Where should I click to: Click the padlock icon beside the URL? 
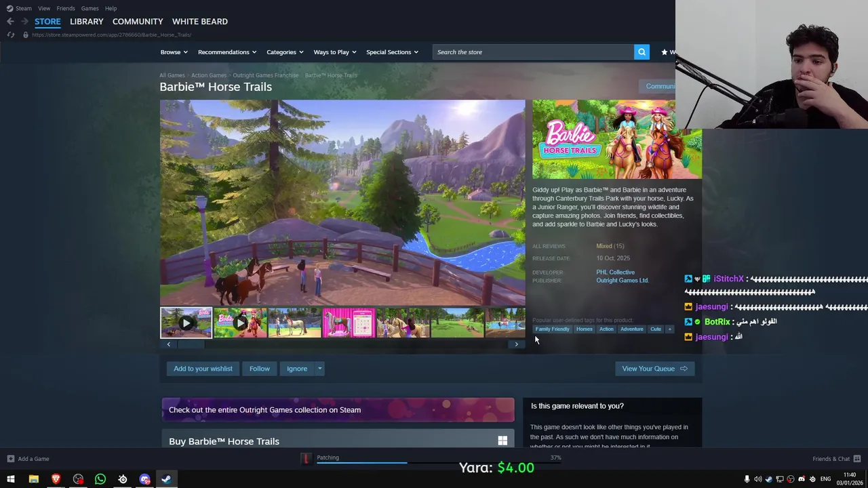tap(26, 35)
